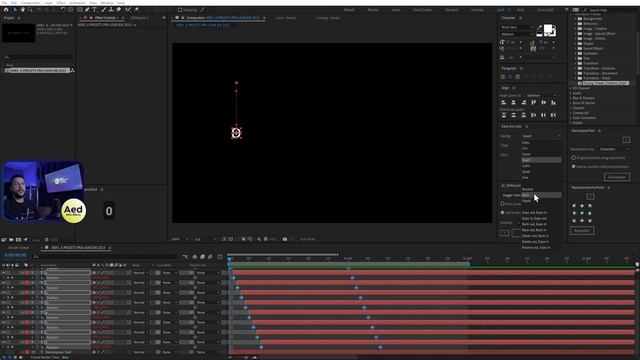Open the font family dropdown in Character
This screenshot has width=640, height=360.
pos(517,27)
